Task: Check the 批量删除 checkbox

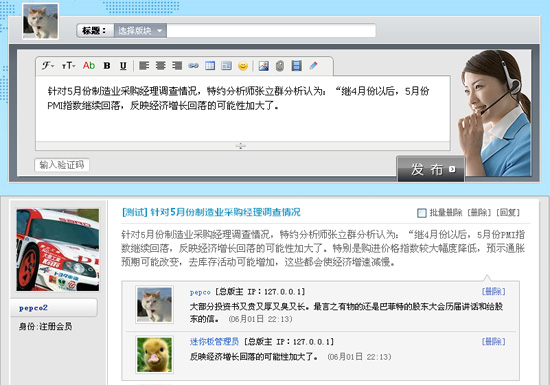Action: (422, 212)
